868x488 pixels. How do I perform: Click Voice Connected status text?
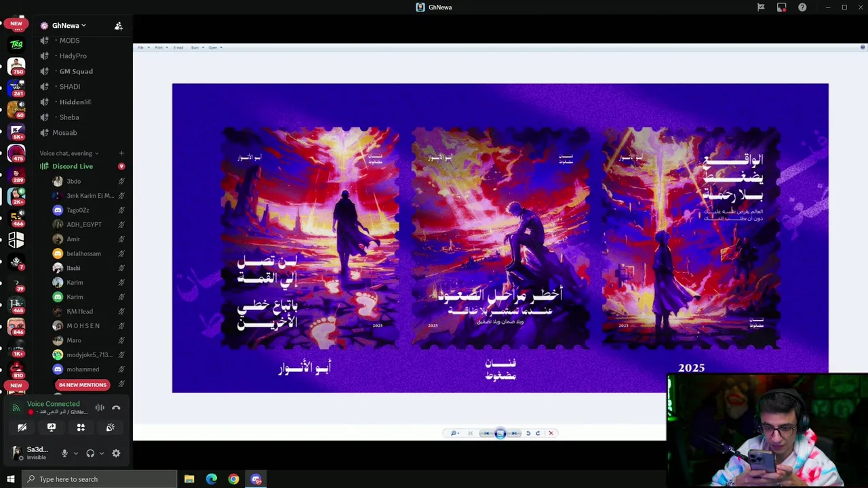(54, 404)
